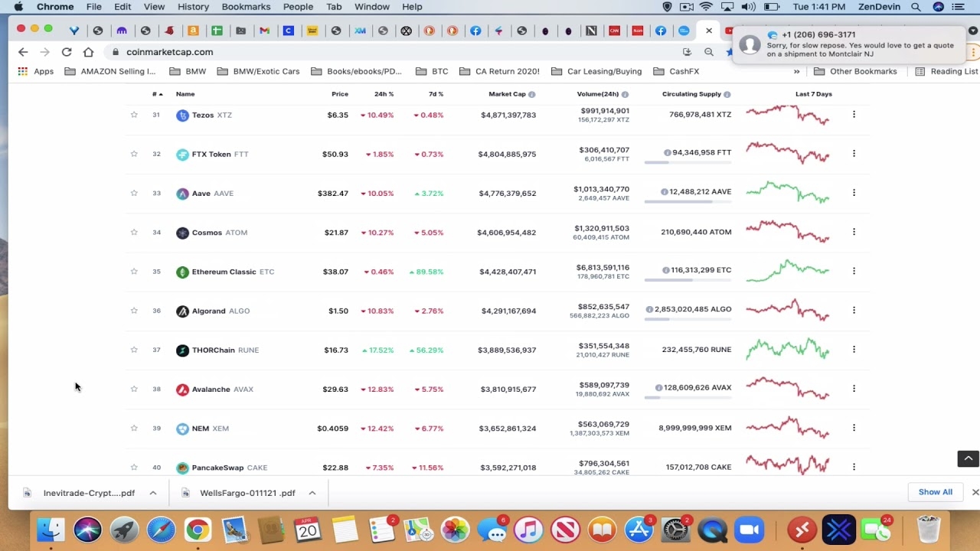
Task: Reload the coinmarketcap page
Action: coord(67,52)
